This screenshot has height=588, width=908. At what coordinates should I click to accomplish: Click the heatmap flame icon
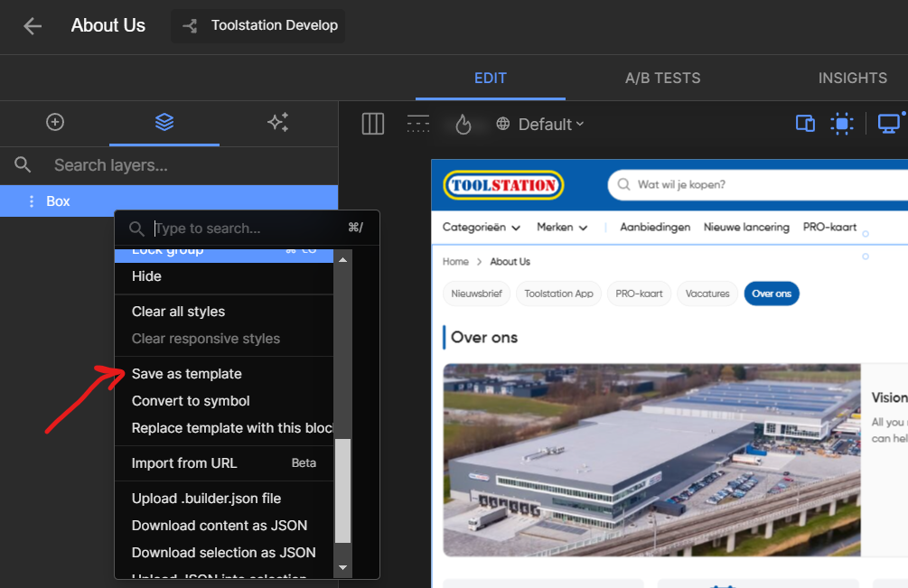463,124
